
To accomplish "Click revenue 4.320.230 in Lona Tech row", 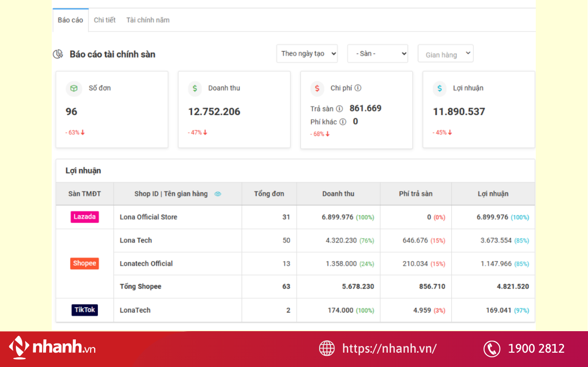I will click(x=341, y=240).
